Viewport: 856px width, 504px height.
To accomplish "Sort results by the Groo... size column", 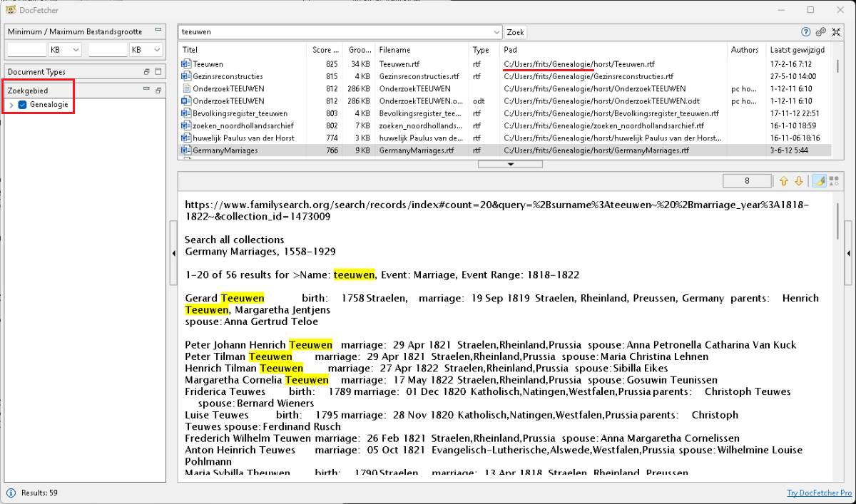I will point(360,50).
